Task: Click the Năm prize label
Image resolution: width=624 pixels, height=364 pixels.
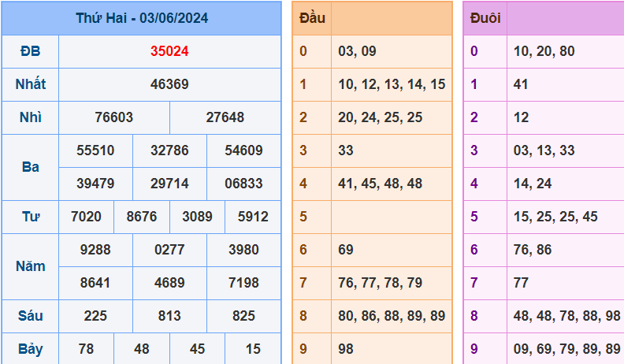Action: [x=31, y=266]
